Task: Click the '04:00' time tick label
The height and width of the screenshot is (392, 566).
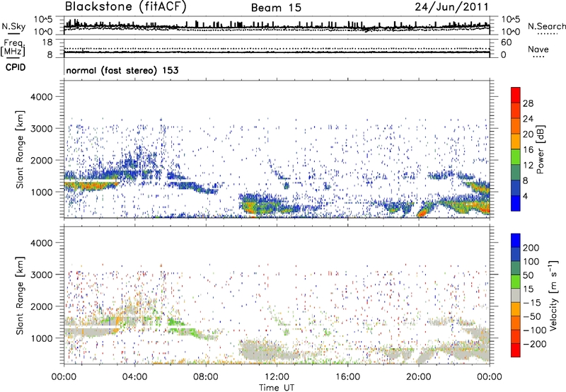Action: click(x=134, y=377)
